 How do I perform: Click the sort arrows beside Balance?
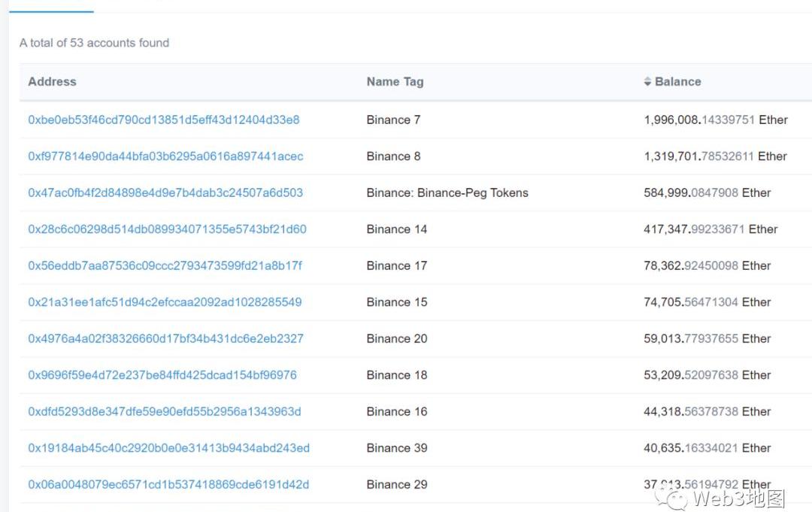tap(647, 82)
